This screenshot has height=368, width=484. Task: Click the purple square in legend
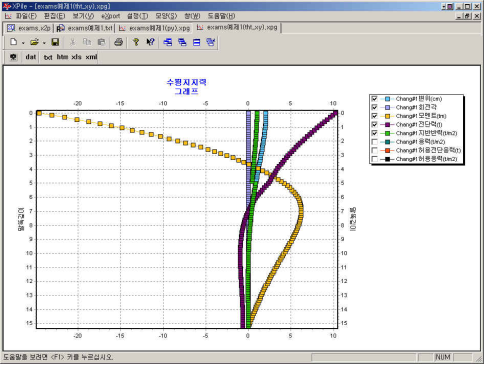[387, 125]
